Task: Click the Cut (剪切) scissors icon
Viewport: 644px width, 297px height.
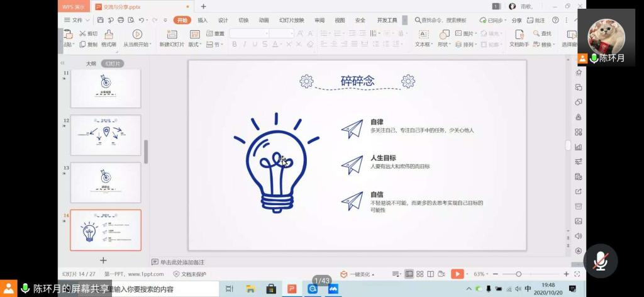Action: 82,33
